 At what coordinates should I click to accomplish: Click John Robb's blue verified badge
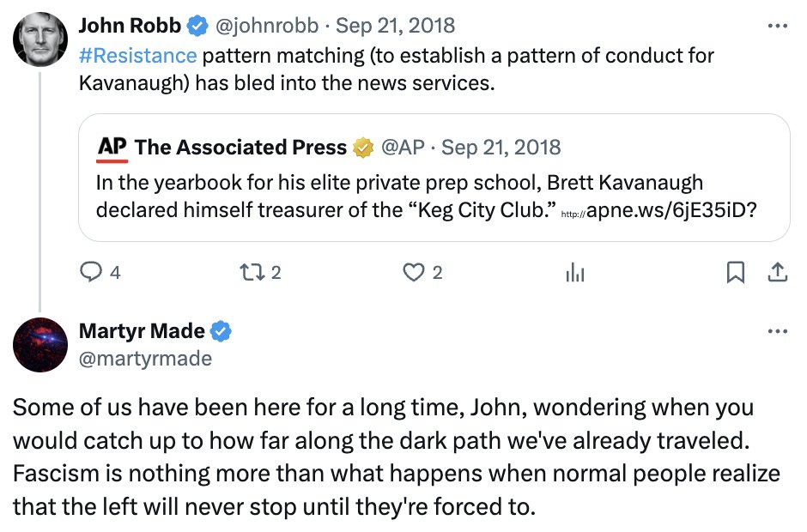pyautogui.click(x=197, y=27)
